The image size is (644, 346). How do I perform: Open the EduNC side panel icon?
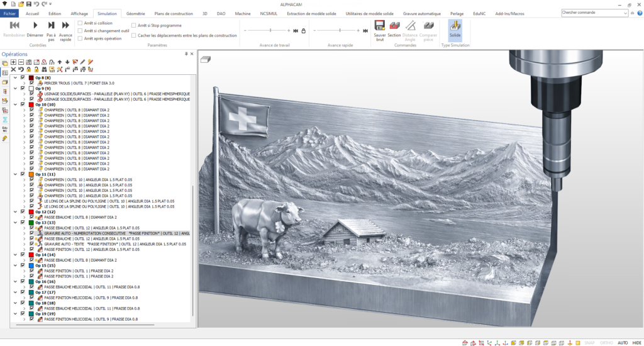pyautogui.click(x=4, y=128)
